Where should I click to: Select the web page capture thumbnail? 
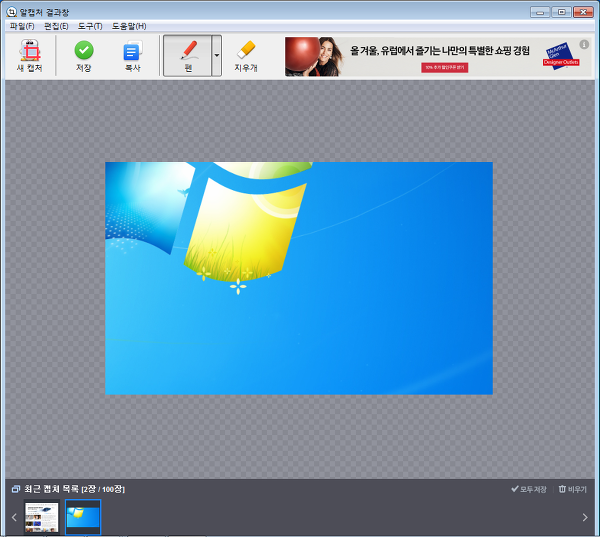42,517
